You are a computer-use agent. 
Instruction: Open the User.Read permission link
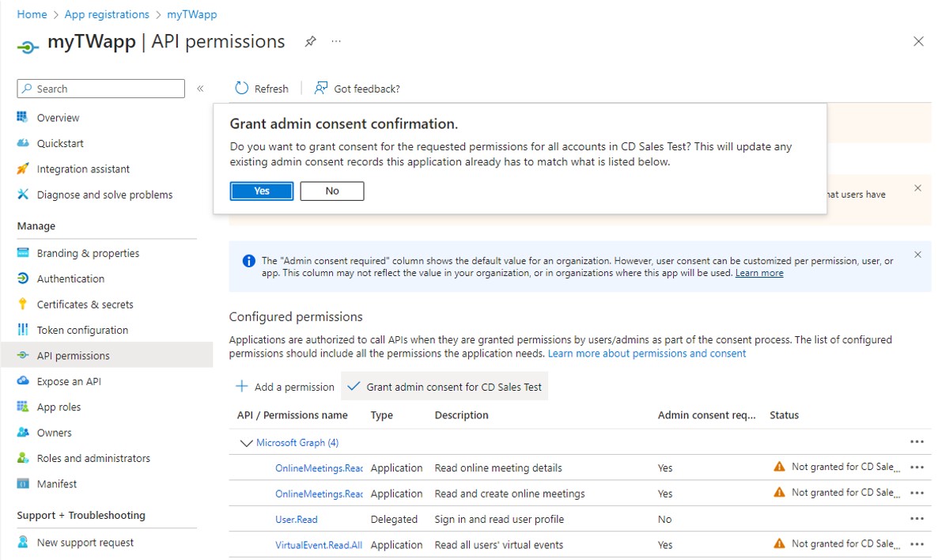click(x=296, y=520)
